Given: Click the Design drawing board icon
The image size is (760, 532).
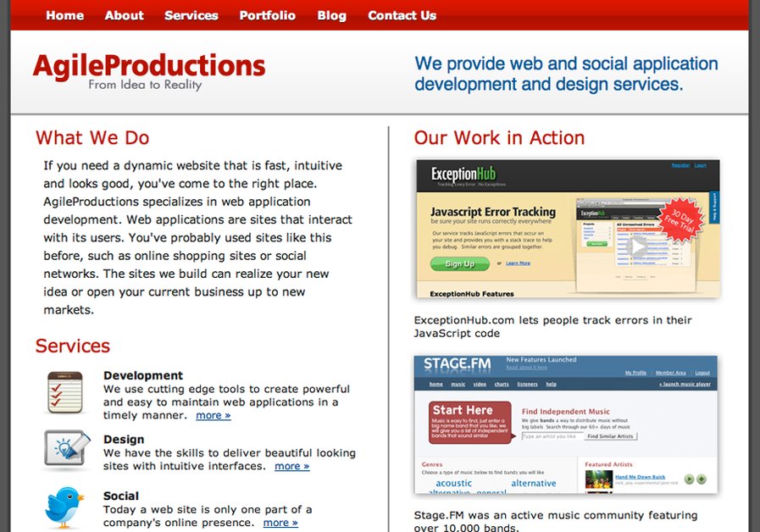Looking at the screenshot, I should tap(67, 449).
